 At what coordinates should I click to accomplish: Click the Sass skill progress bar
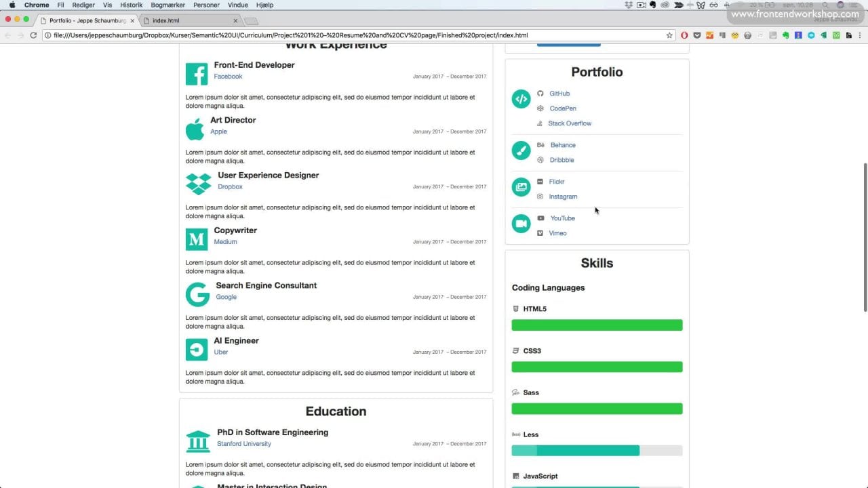pyautogui.click(x=597, y=409)
